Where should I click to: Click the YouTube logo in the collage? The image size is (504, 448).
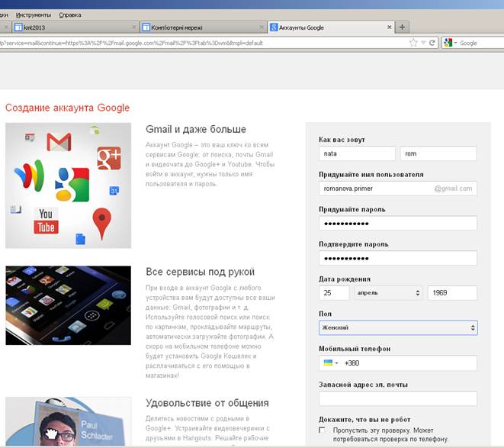(46, 221)
